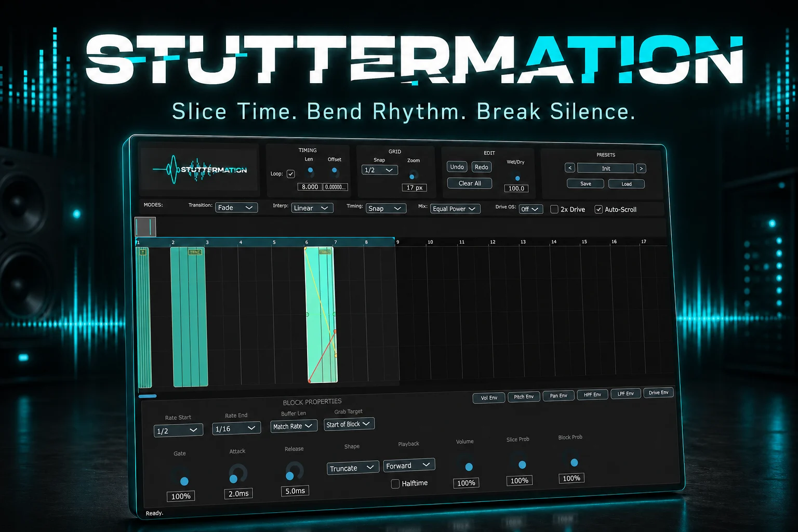Click the grid Zoom knob
The image size is (798, 532).
point(413,175)
